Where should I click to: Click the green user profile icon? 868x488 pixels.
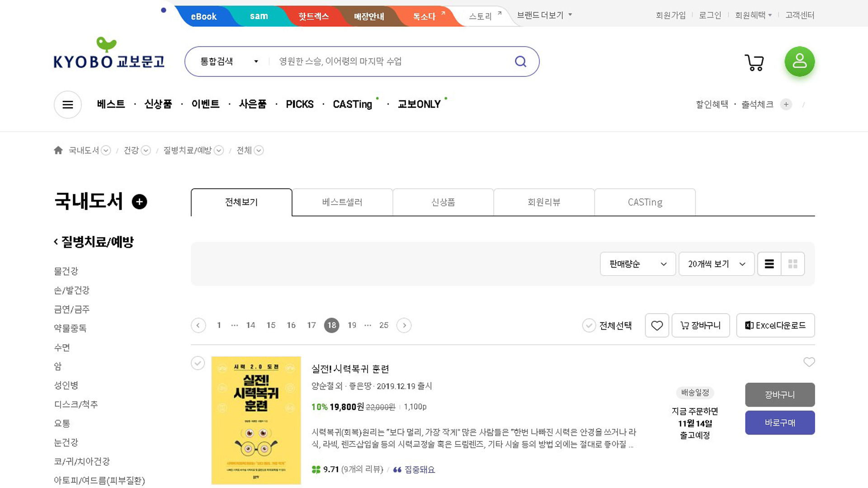point(799,61)
